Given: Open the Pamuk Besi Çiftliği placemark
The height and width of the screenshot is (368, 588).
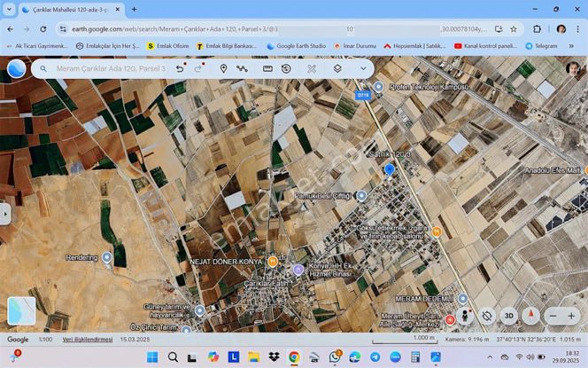Looking at the screenshot, I should pyautogui.click(x=361, y=195).
